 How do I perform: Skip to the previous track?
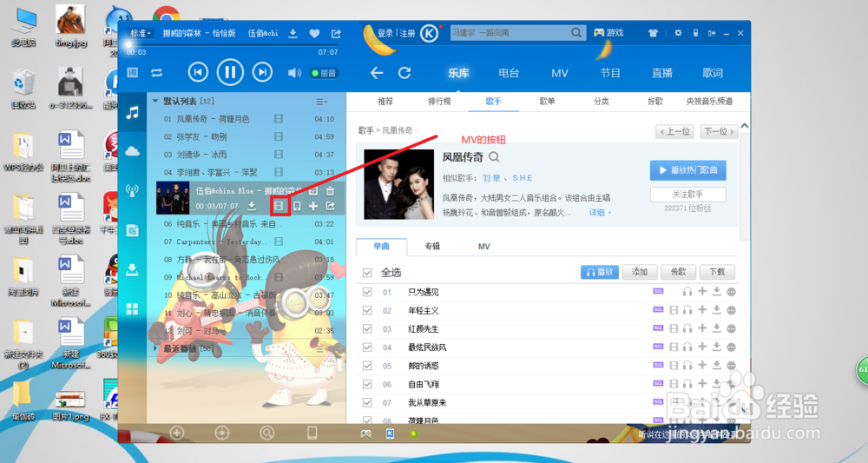click(198, 73)
